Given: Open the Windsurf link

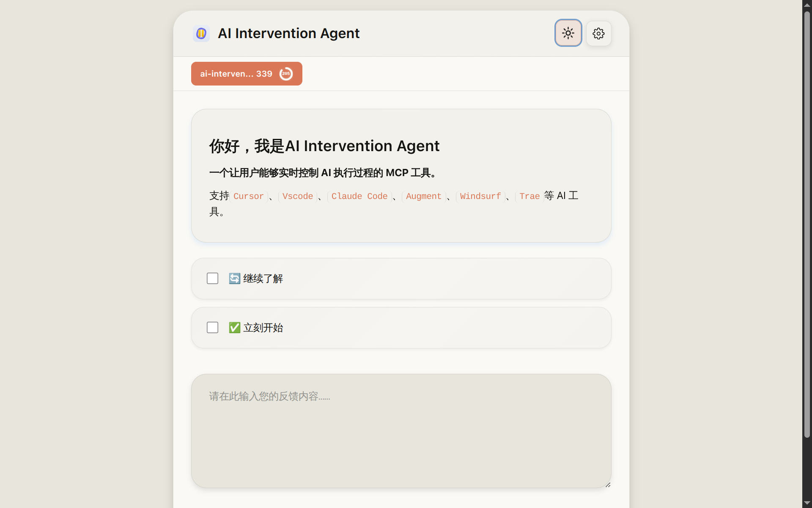Looking at the screenshot, I should click(x=480, y=196).
